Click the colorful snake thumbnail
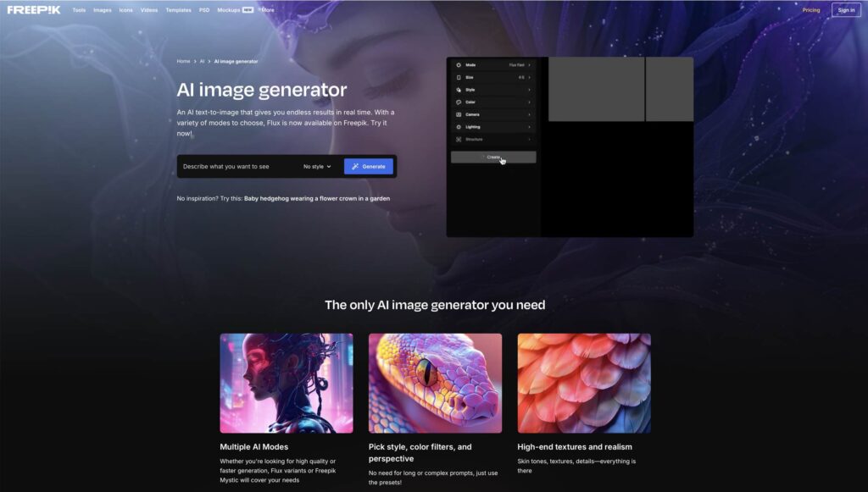This screenshot has width=868, height=492. [x=435, y=383]
